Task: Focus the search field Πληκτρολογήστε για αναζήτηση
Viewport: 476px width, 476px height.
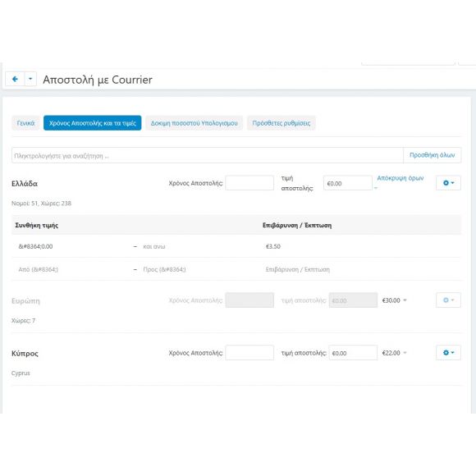Action: (208, 155)
